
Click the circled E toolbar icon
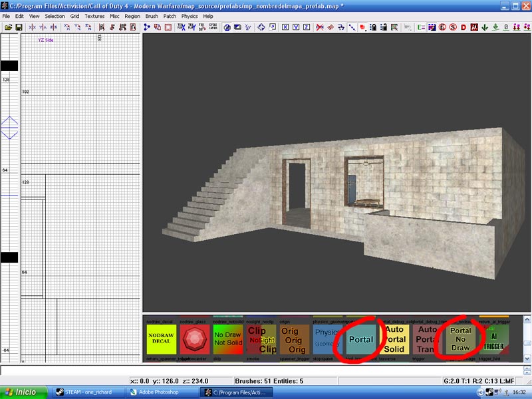tap(442, 27)
